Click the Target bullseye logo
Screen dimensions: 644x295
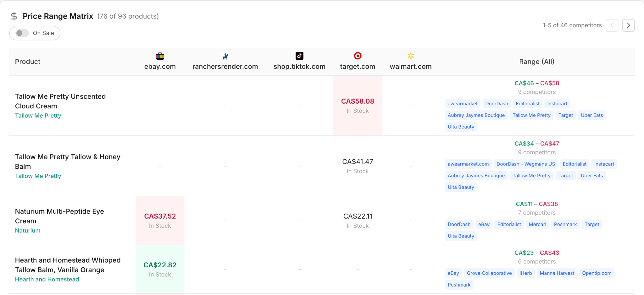[x=358, y=56]
